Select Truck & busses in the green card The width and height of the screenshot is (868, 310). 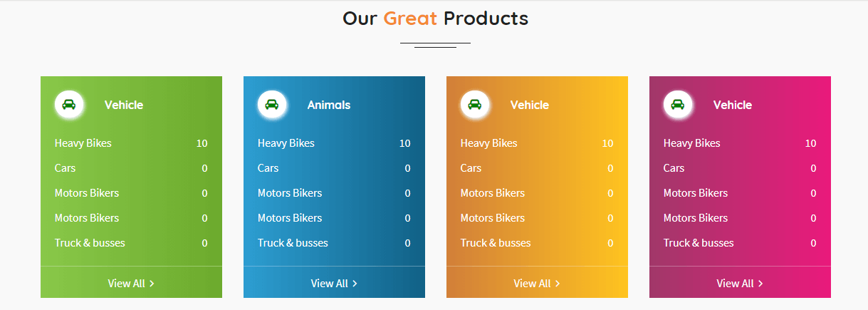pyautogui.click(x=90, y=243)
